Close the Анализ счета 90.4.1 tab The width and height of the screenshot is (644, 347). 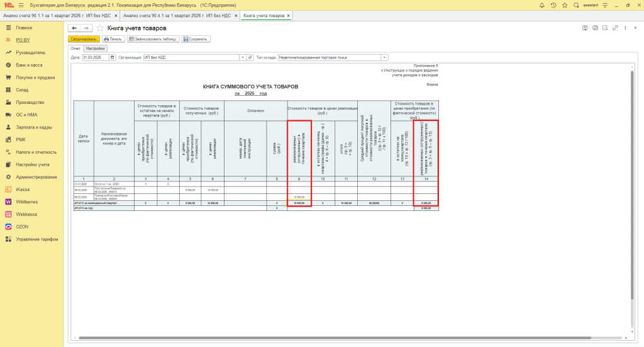click(236, 15)
